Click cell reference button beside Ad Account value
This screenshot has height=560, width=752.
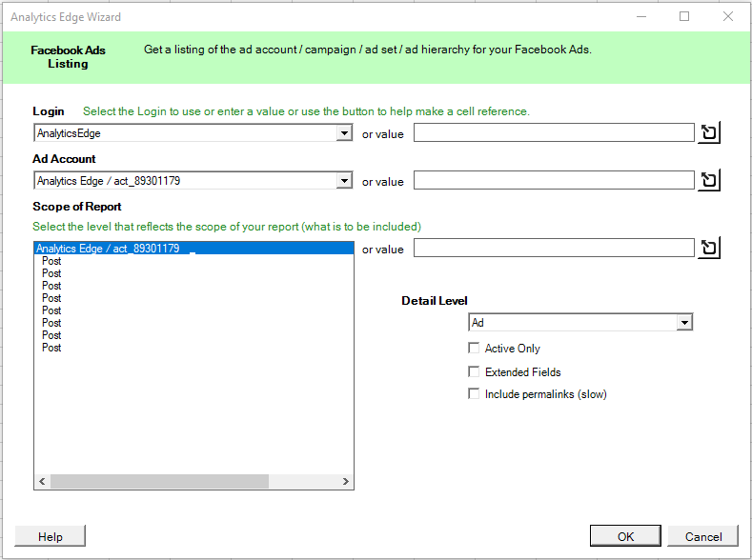pos(708,181)
